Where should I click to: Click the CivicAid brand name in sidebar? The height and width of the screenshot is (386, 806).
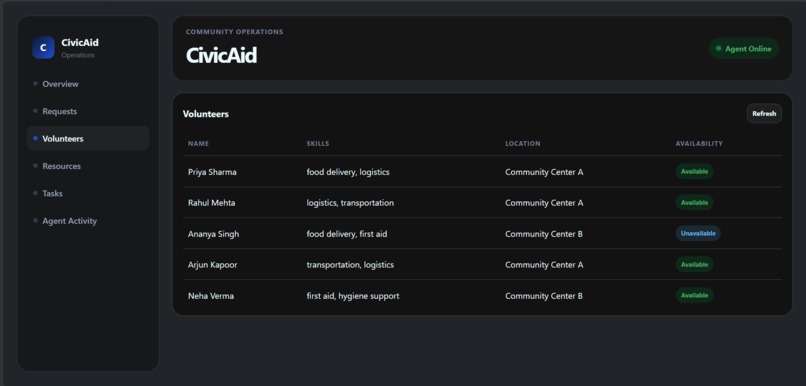[80, 43]
